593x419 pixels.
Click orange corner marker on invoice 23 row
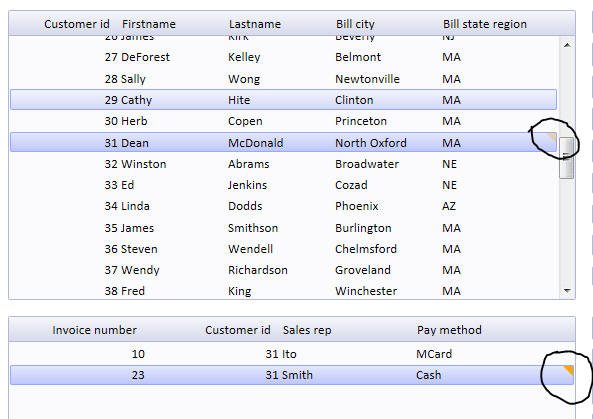click(568, 370)
